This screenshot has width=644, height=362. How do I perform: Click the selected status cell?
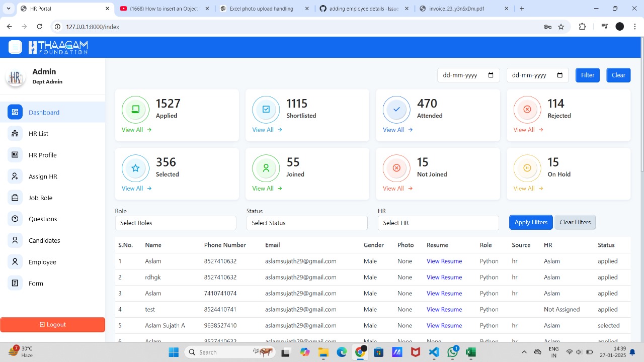pos(609,325)
